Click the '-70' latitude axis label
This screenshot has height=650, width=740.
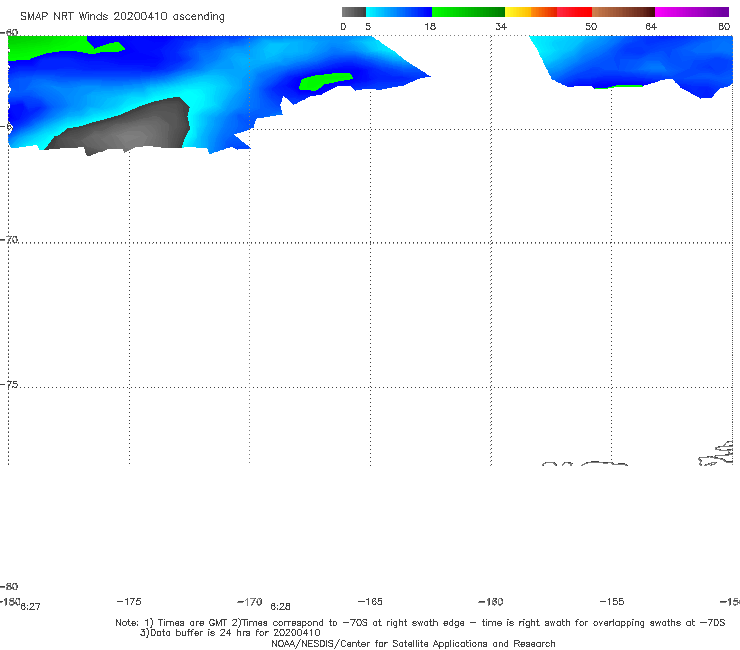[9, 239]
